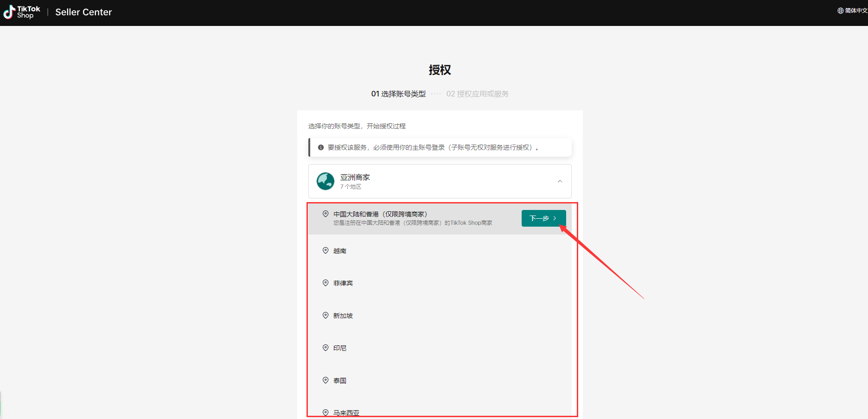Viewport: 868px width, 419px height.
Task: Click location pin icon beside 菲律宾
Action: click(x=325, y=283)
